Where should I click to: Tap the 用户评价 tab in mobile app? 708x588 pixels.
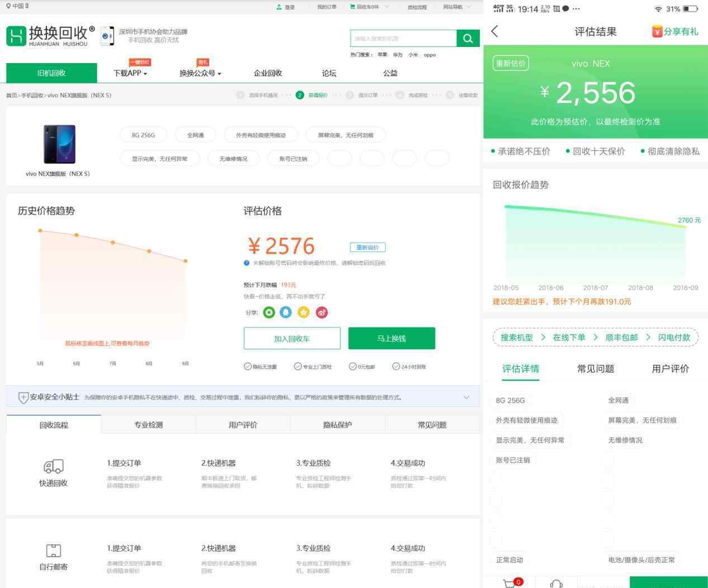click(671, 369)
